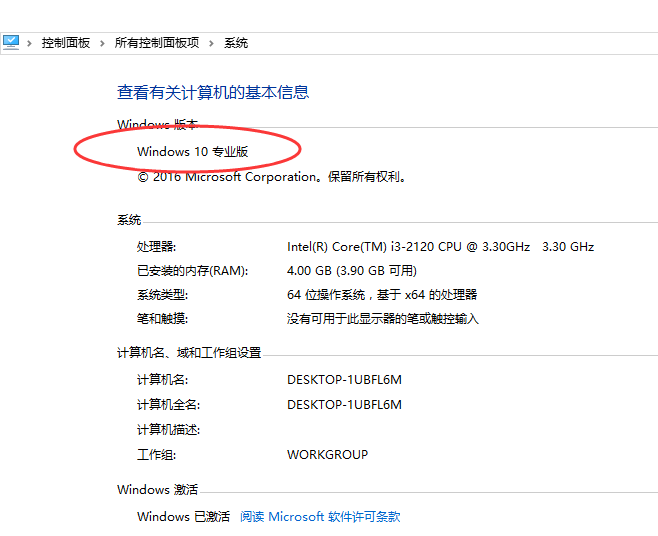The image size is (658, 536).
Task: Click the 计算机描述 label
Action: point(169,429)
